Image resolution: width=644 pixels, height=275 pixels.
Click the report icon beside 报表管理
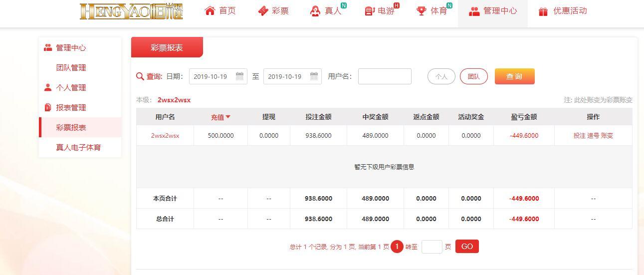(48, 107)
